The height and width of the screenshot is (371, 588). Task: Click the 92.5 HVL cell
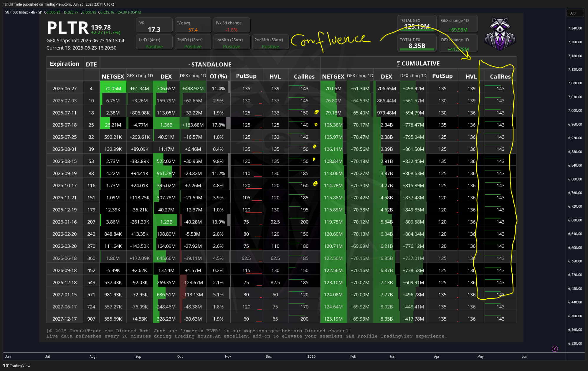point(275,222)
